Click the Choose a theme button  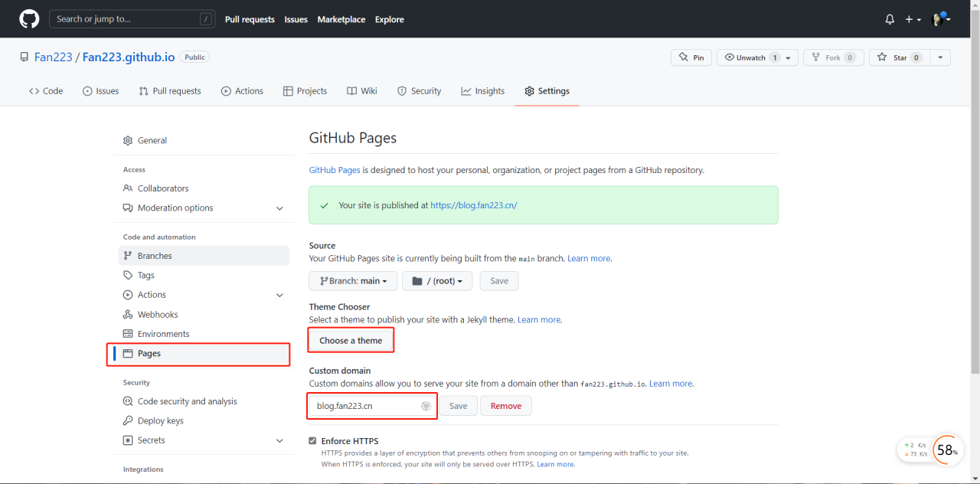tap(351, 341)
